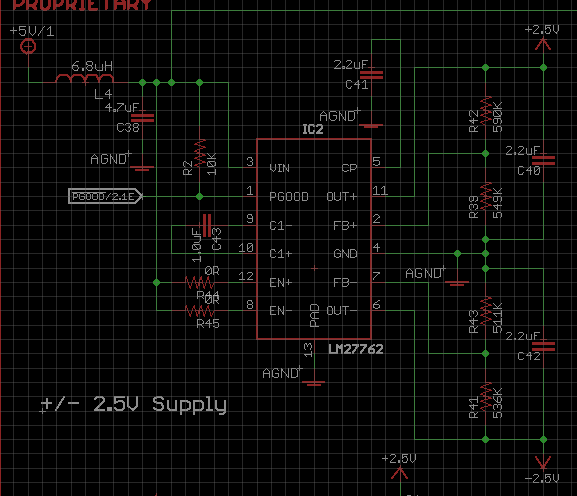The width and height of the screenshot is (577, 496).
Task: Select the R45 resistor symbol
Action: pos(199,311)
